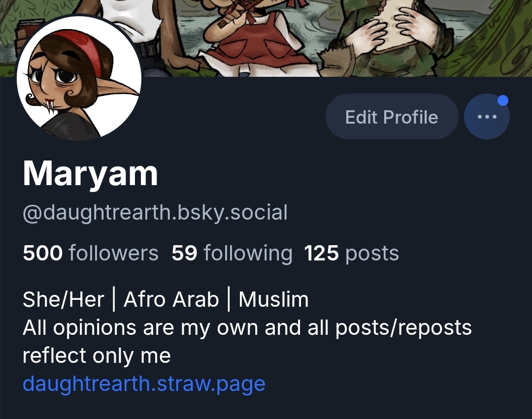Open the three-dot more options menu
The width and height of the screenshot is (532, 419).
[487, 117]
